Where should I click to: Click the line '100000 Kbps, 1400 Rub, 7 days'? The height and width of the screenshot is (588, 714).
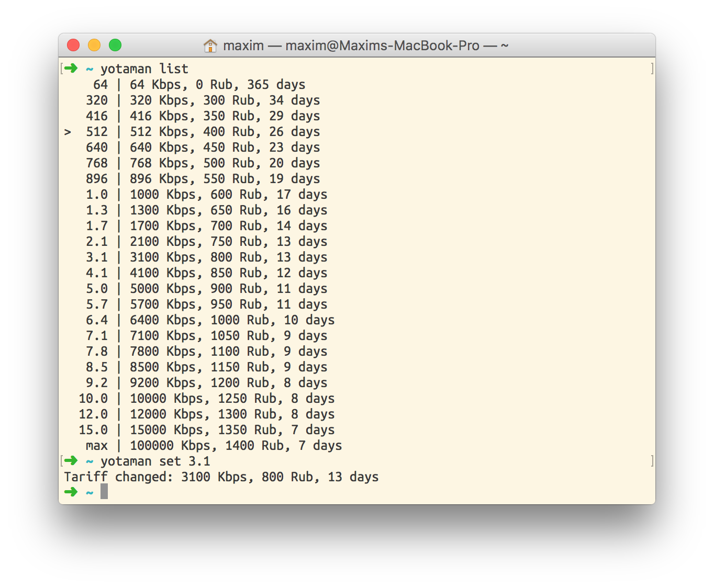point(236,445)
